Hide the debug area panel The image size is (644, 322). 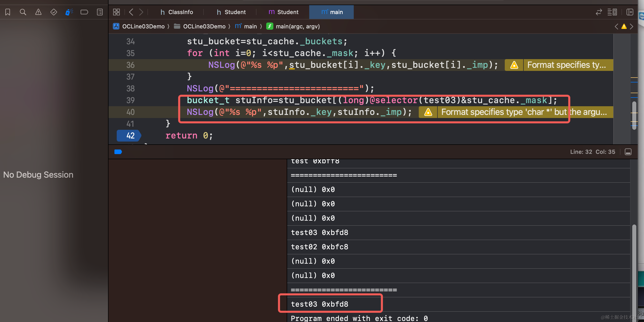click(628, 152)
